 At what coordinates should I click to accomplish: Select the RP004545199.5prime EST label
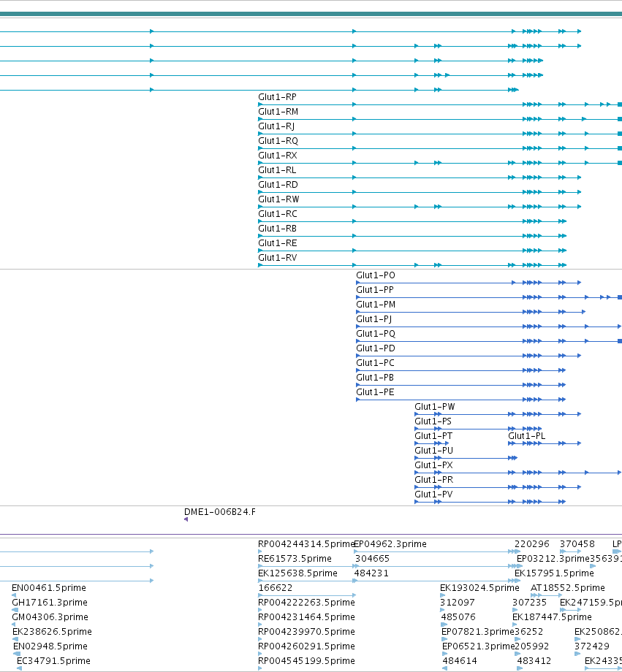[307, 661]
